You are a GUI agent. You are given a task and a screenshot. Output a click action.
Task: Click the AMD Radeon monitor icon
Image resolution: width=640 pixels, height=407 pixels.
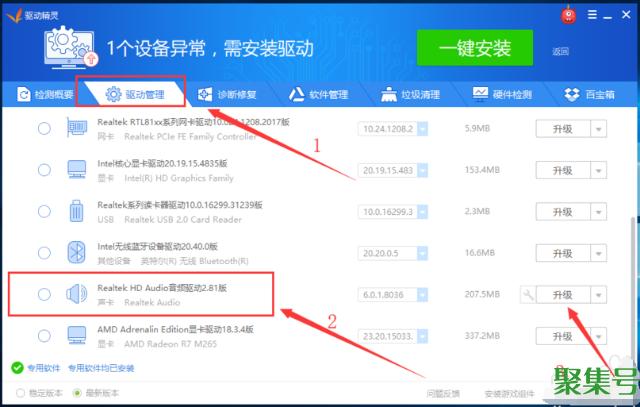point(77,336)
